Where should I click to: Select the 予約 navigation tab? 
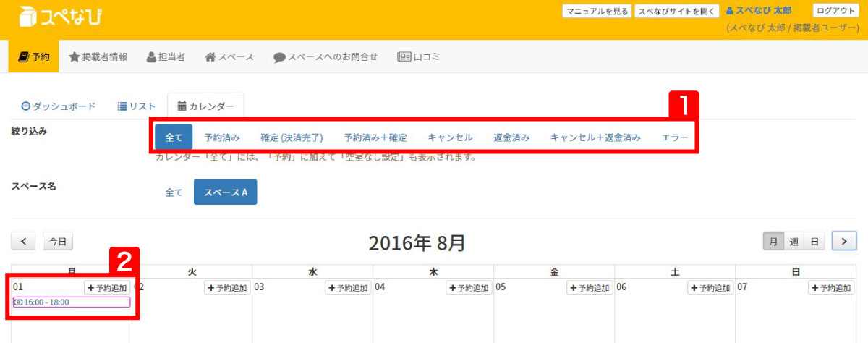coord(34,56)
